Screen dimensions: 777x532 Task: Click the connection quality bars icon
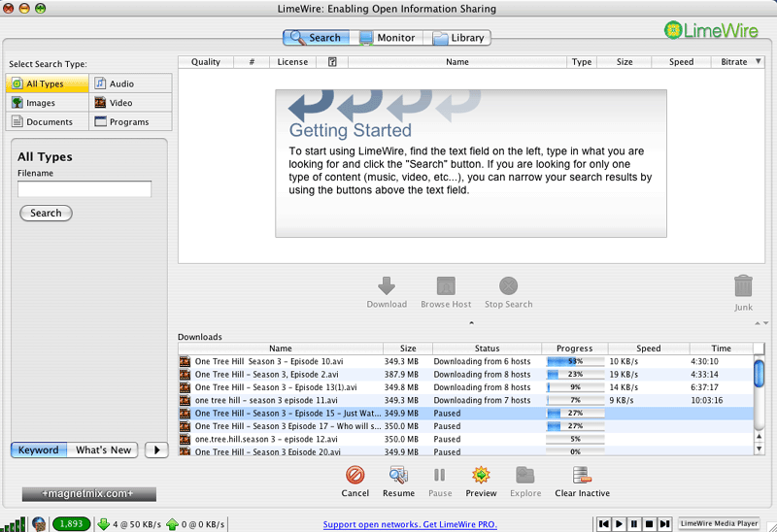pyautogui.click(x=14, y=524)
